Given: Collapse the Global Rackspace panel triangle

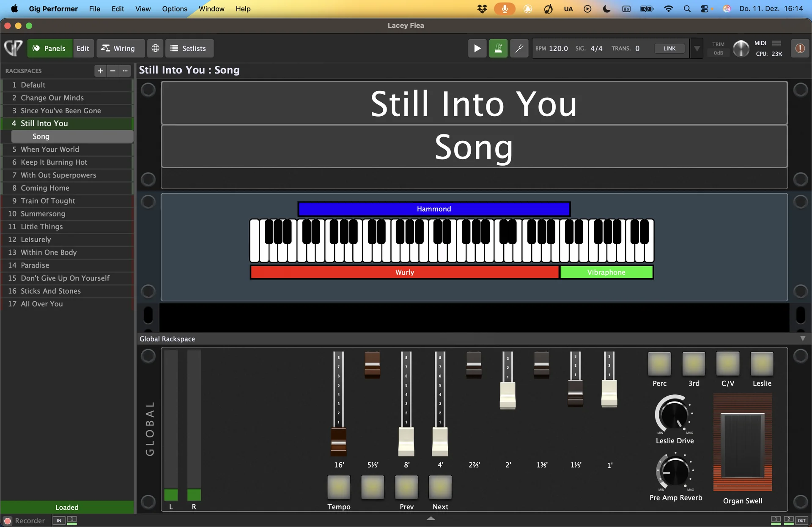Looking at the screenshot, I should tap(803, 339).
